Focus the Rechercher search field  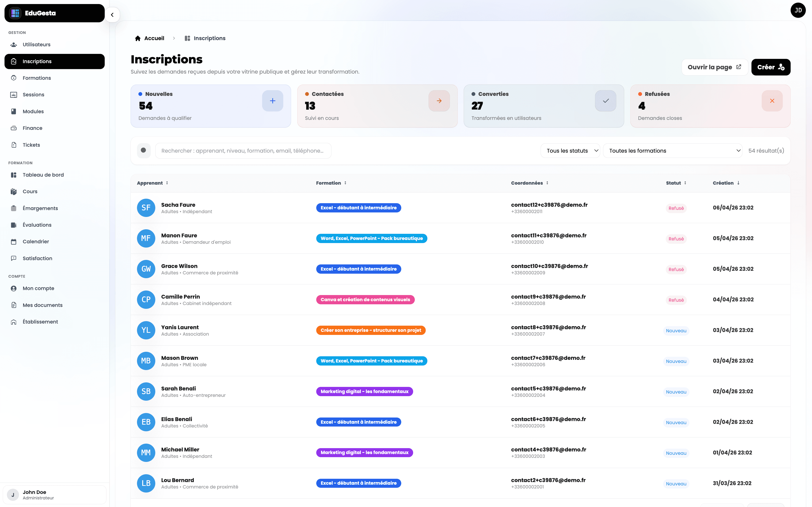pos(243,150)
